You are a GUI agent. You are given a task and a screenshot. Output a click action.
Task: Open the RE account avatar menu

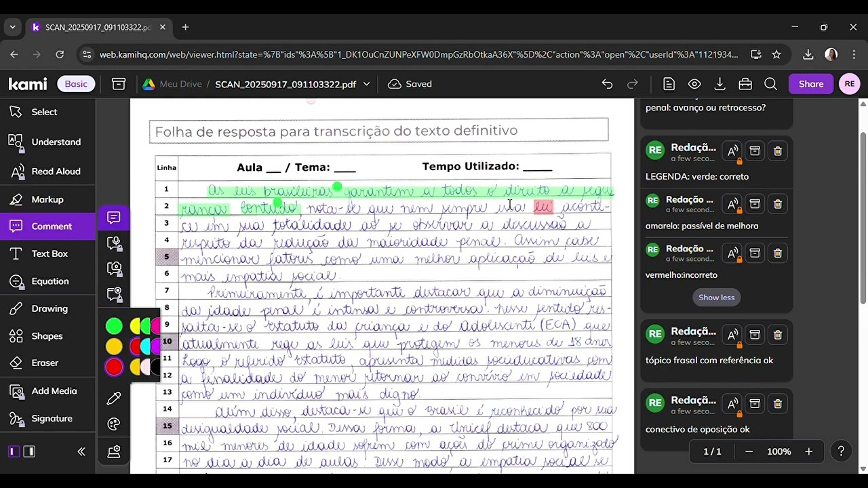click(x=850, y=84)
